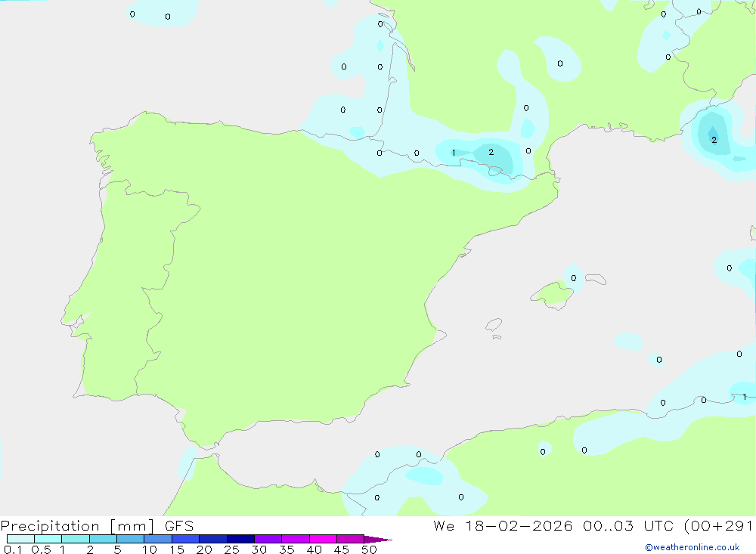Image resolution: width=756 pixels, height=554 pixels.
Task: Open the weatheronline.co.uk copyright link
Action: [692, 547]
